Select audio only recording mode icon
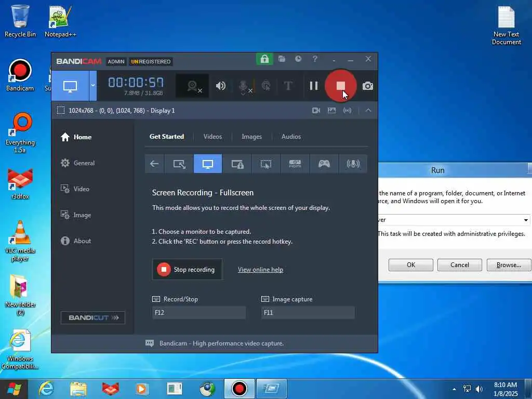532x399 pixels. point(353,164)
